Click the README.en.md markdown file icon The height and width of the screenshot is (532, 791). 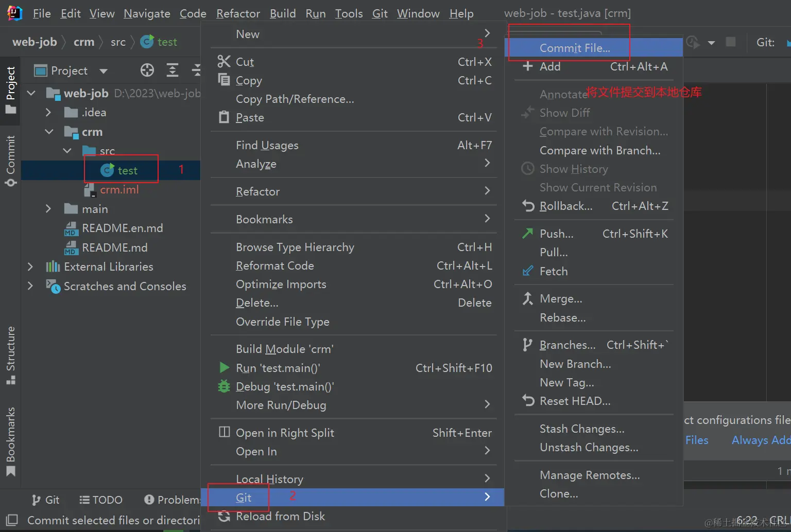(x=71, y=228)
